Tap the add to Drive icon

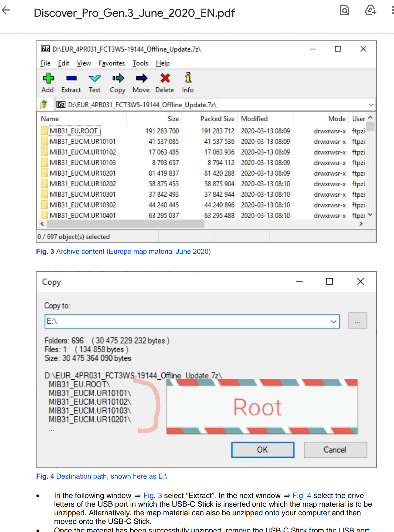[x=370, y=10]
